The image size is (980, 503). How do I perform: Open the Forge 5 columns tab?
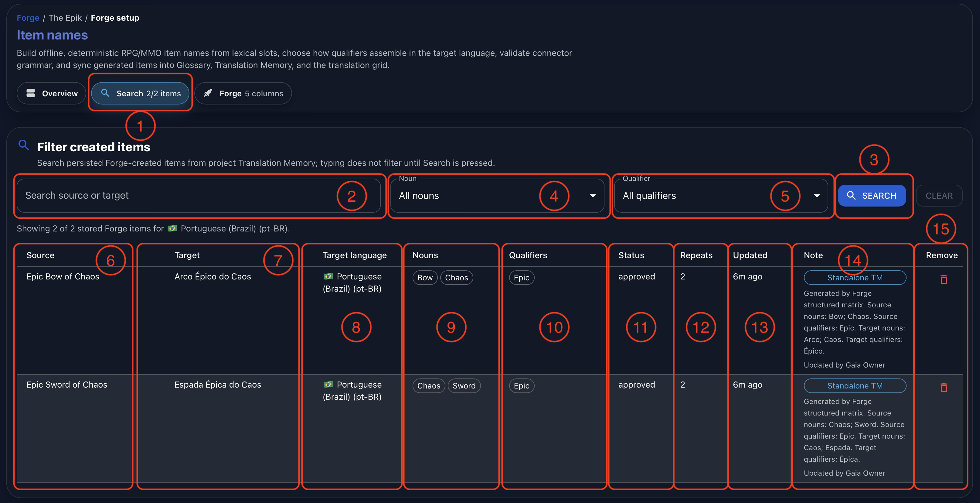[243, 93]
